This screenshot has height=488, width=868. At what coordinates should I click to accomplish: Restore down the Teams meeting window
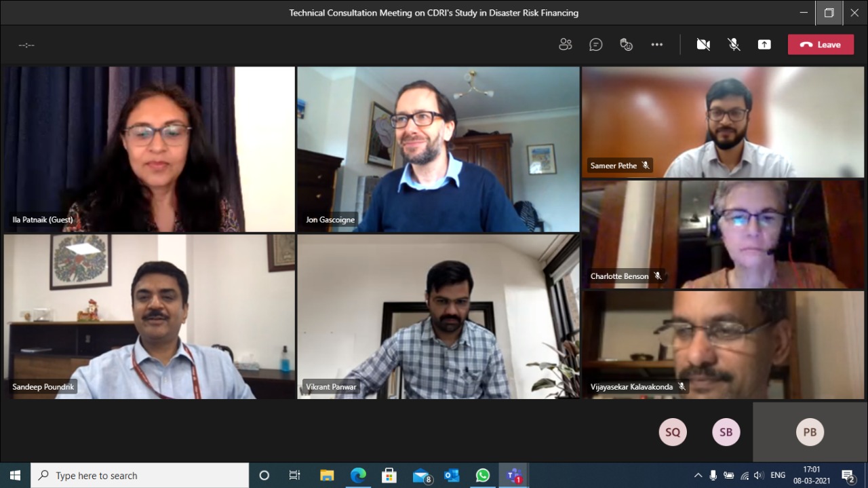[x=829, y=12]
